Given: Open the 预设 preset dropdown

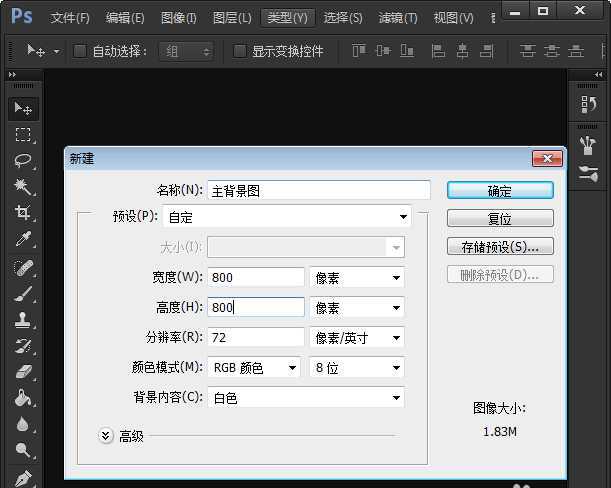Looking at the screenshot, I should coord(288,216).
